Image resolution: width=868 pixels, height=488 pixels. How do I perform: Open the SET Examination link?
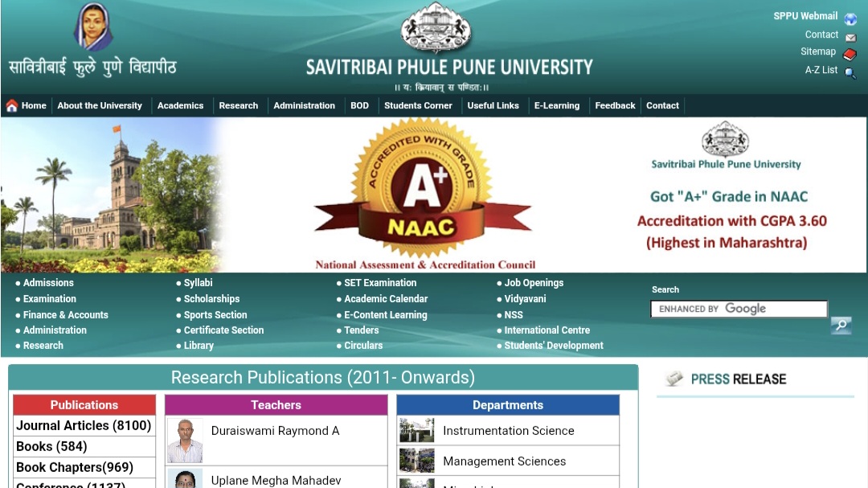380,282
